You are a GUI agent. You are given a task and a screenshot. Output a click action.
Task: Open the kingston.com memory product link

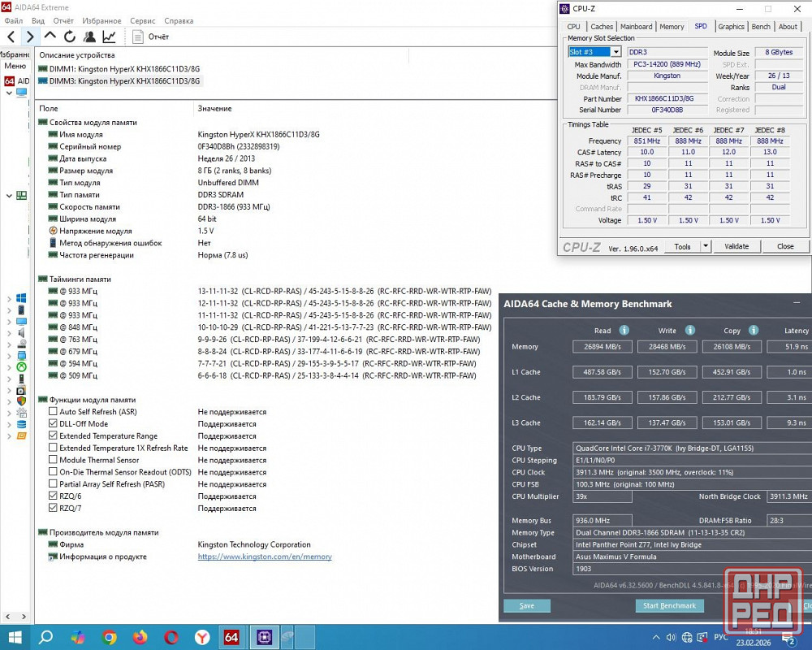click(265, 557)
